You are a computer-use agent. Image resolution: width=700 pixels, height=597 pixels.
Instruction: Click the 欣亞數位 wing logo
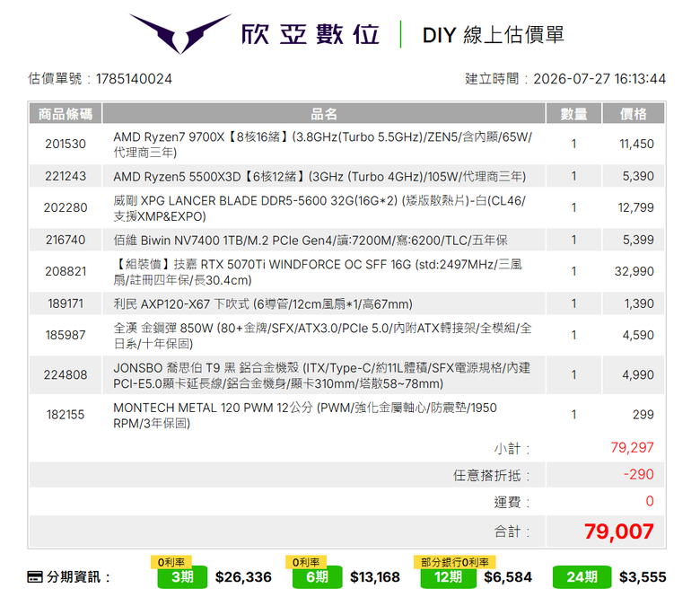point(180,33)
